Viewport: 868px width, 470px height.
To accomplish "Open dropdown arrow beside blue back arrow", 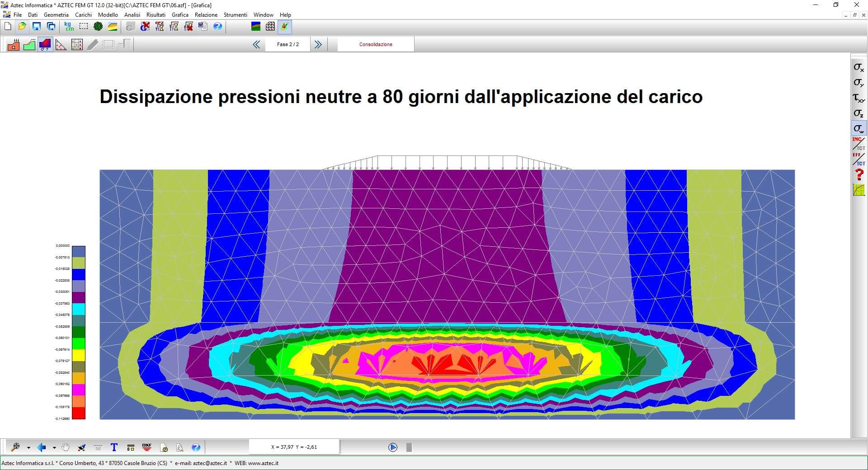I will pyautogui.click(x=54, y=448).
